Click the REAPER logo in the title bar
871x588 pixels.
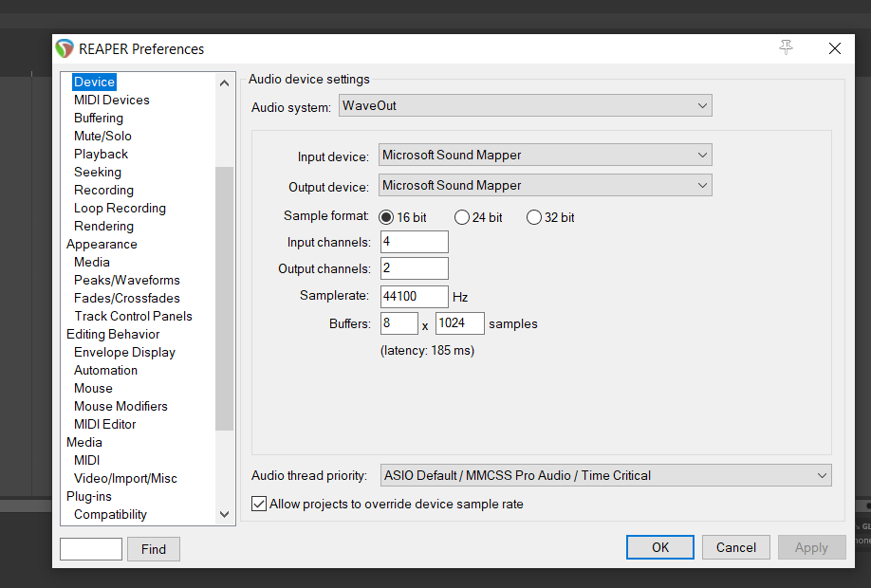pos(64,48)
